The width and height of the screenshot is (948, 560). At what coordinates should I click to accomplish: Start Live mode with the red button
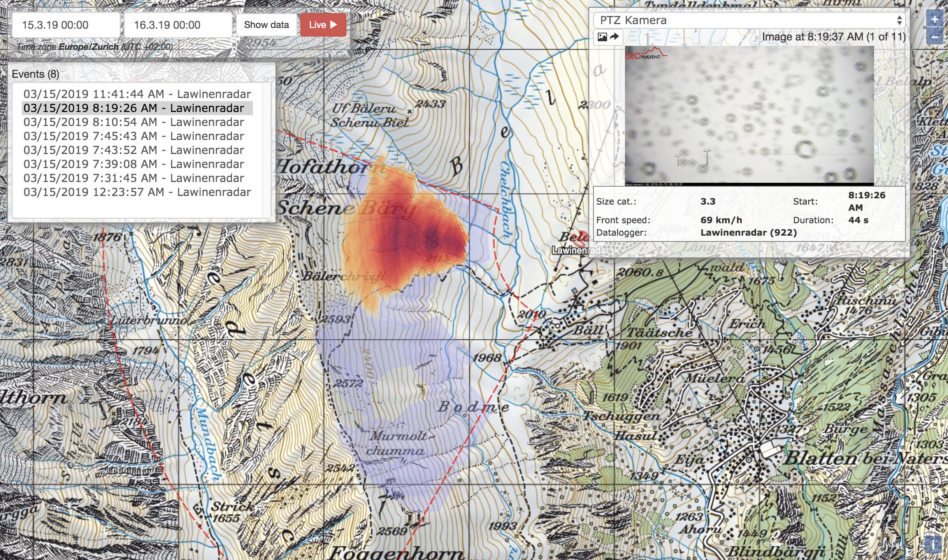coord(323,25)
